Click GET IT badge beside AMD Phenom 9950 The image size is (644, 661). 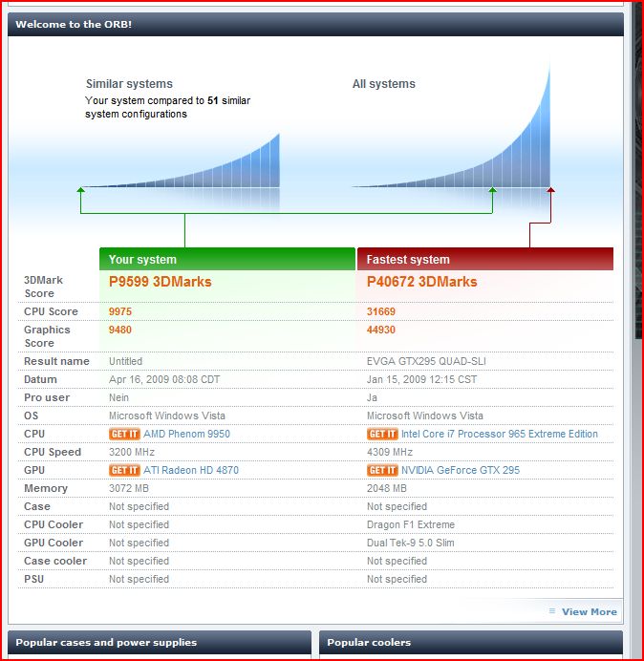click(x=124, y=434)
